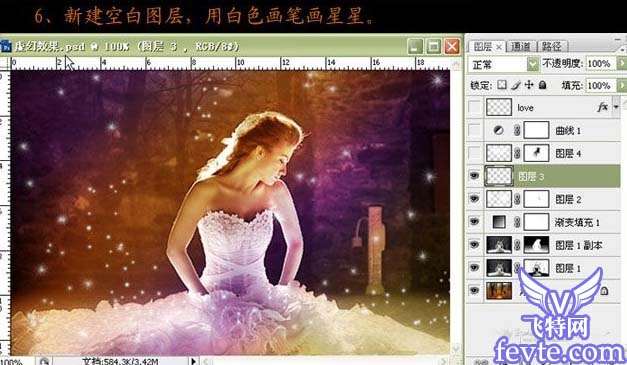Select the 图层 1 layer thumbnail
The width and height of the screenshot is (627, 365).
point(499,267)
